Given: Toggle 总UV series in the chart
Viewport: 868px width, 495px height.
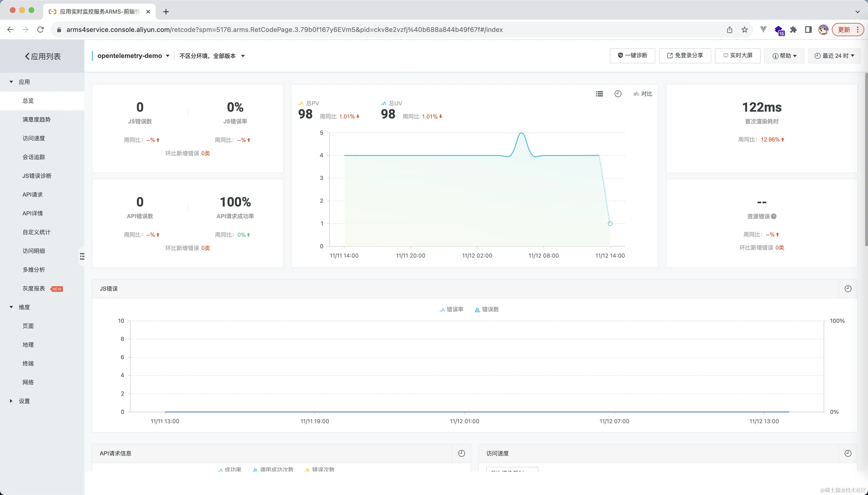Looking at the screenshot, I should tap(392, 103).
